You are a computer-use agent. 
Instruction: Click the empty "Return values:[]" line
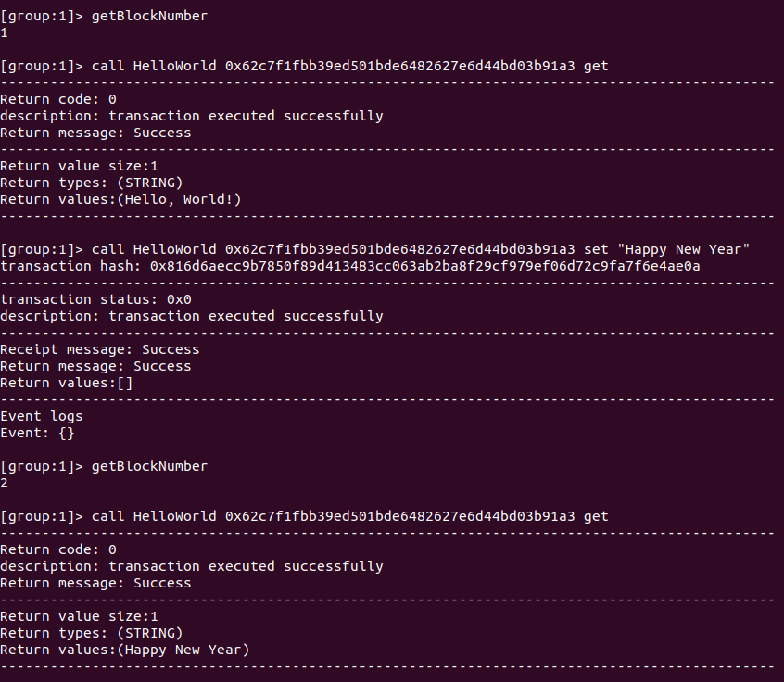(67, 383)
